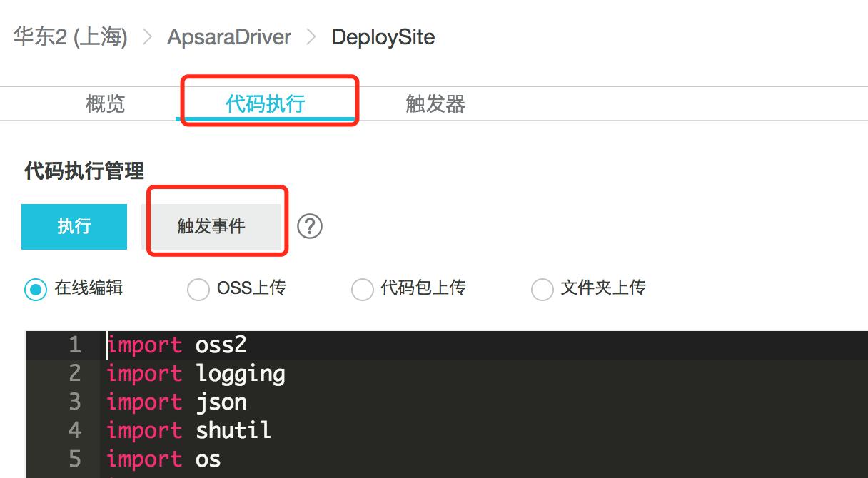The height and width of the screenshot is (478, 868).
Task: Click line number 3 in the gutter
Action: [74, 402]
